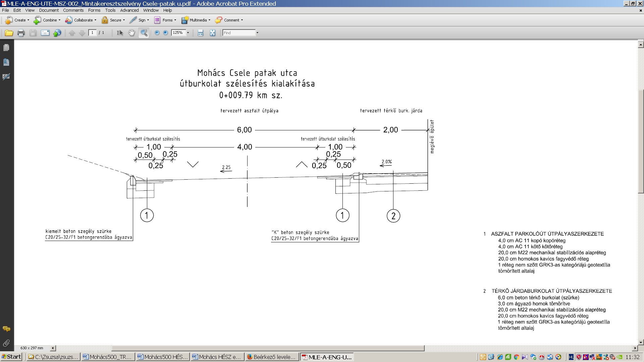Show the Comments panel in sidebar
This screenshot has width=644, height=362.
[x=6, y=329]
